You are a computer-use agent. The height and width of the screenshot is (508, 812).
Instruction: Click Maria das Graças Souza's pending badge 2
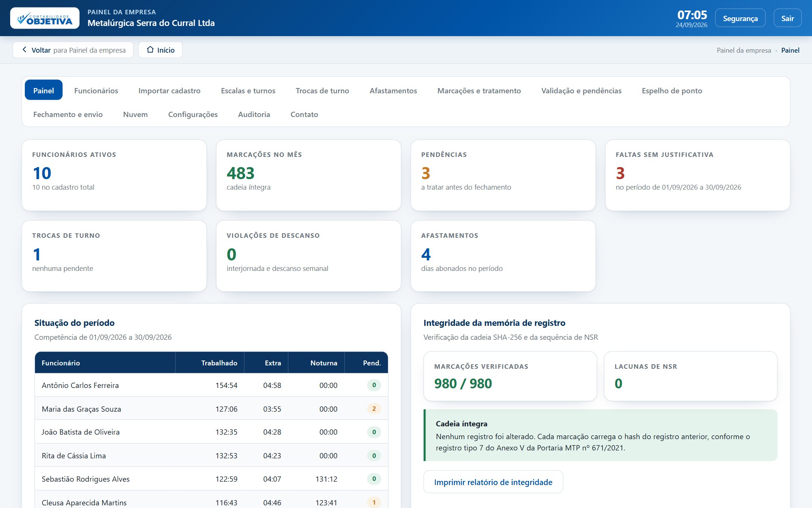[x=374, y=408]
